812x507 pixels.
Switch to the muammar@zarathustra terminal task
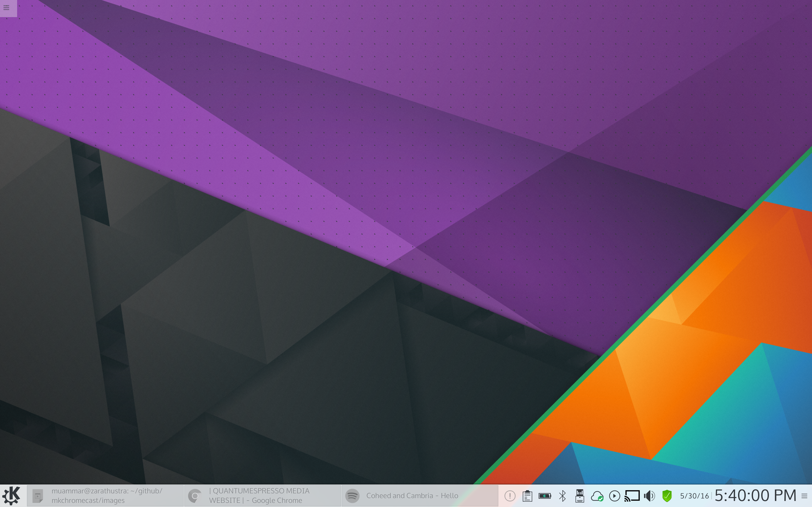[105, 496]
